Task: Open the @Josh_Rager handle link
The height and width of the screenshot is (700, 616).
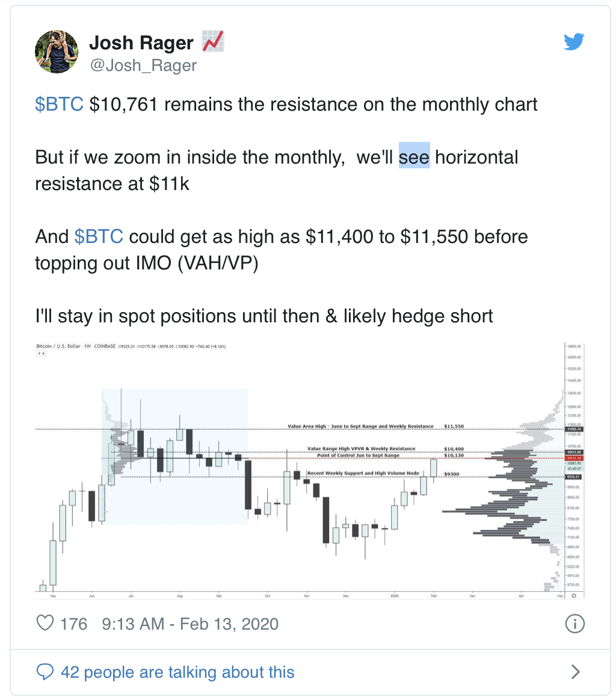Action: click(x=143, y=65)
